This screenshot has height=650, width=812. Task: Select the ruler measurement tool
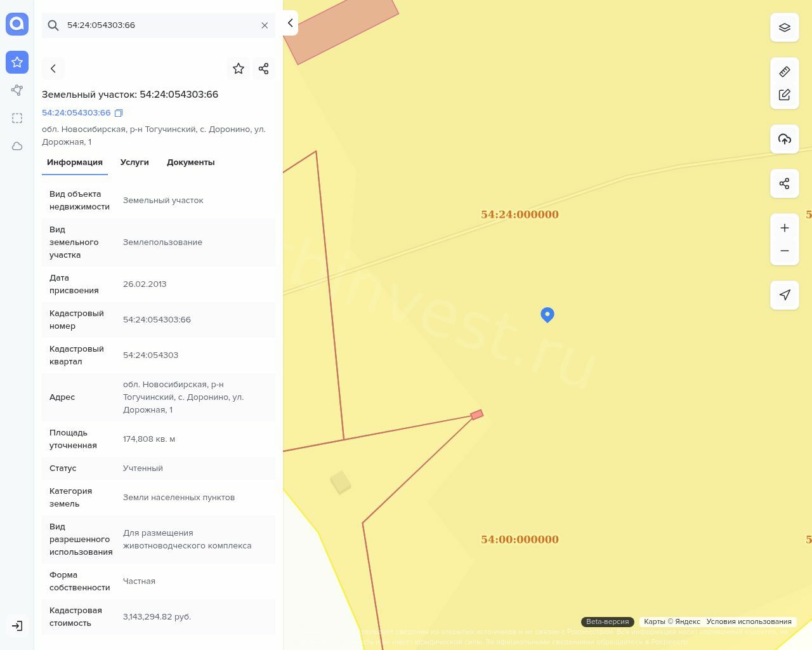(784, 72)
